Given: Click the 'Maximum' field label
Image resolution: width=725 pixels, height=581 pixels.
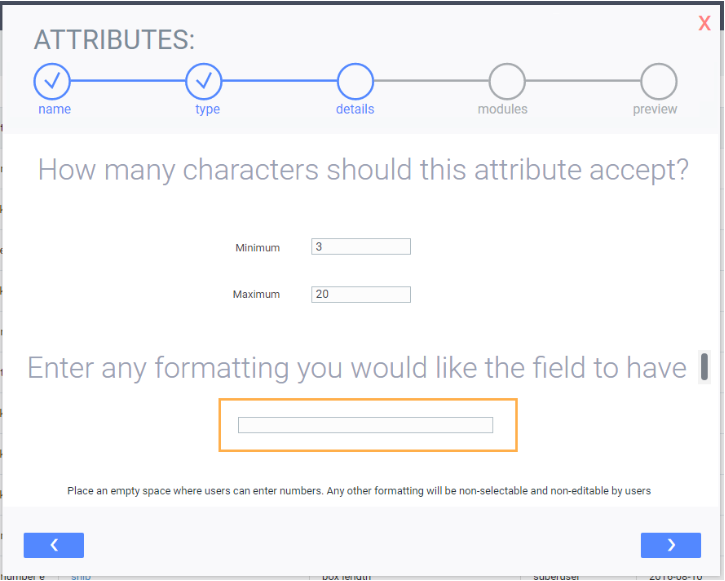Looking at the screenshot, I should click(256, 294).
